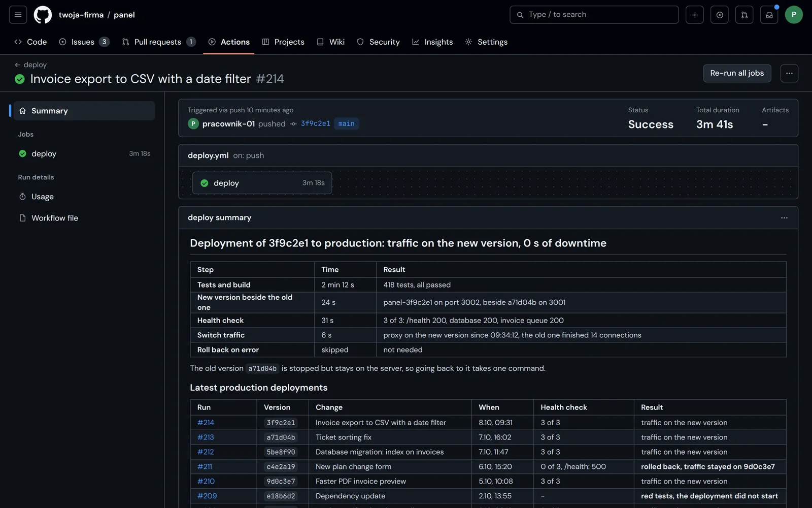Click the a71d04b version code in the sentence

point(262,369)
